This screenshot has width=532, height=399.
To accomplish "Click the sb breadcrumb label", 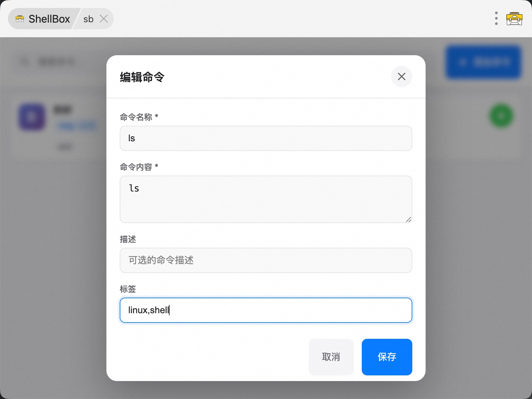I will (88, 19).
